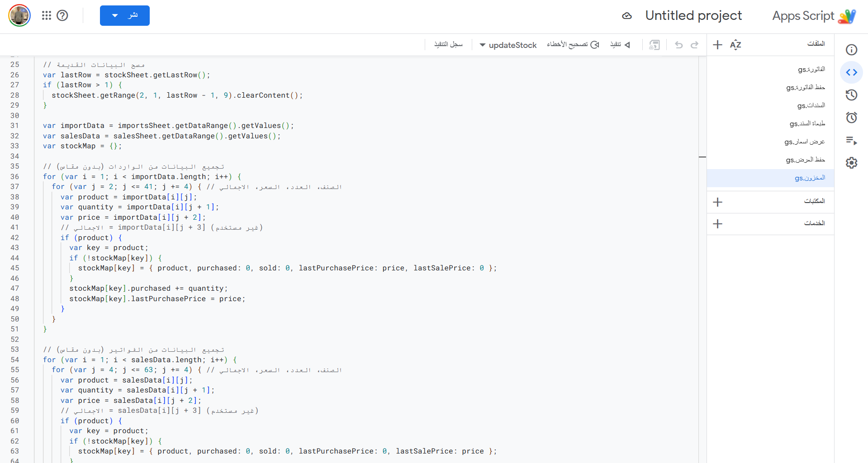The height and width of the screenshot is (463, 868).
Task: Open the Triggers alarm clock icon
Action: pos(851,118)
